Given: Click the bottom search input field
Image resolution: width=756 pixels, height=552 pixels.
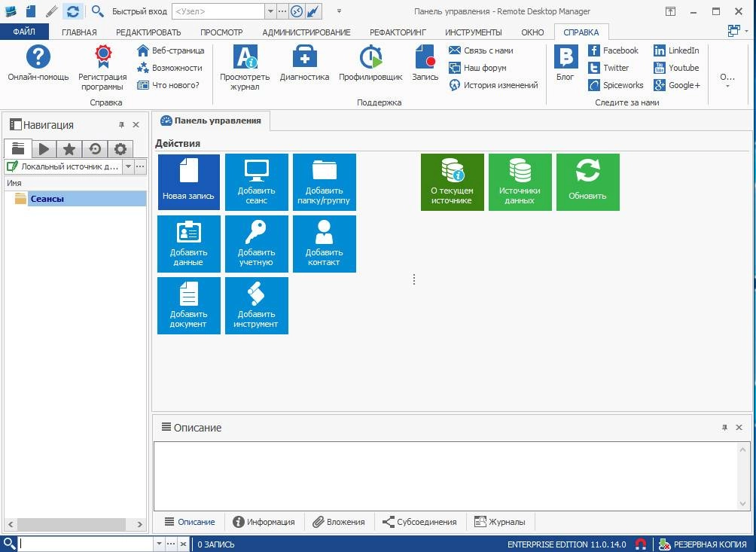Looking at the screenshot, I should pyautogui.click(x=86, y=544).
